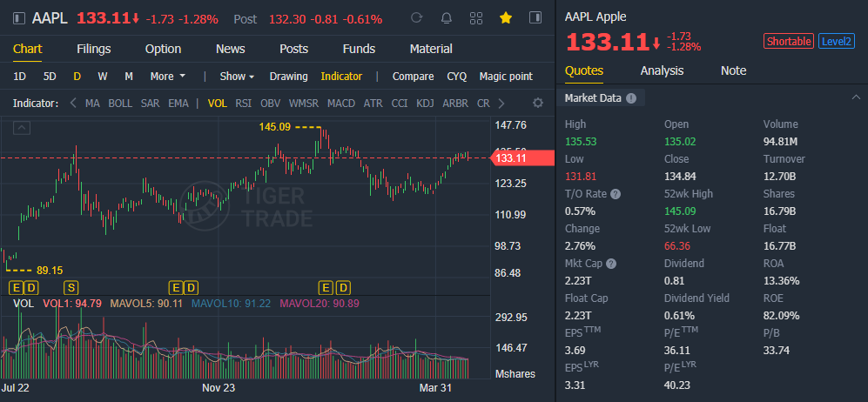Image resolution: width=868 pixels, height=402 pixels.
Task: Enable the EMA indicator
Action: 178,104
